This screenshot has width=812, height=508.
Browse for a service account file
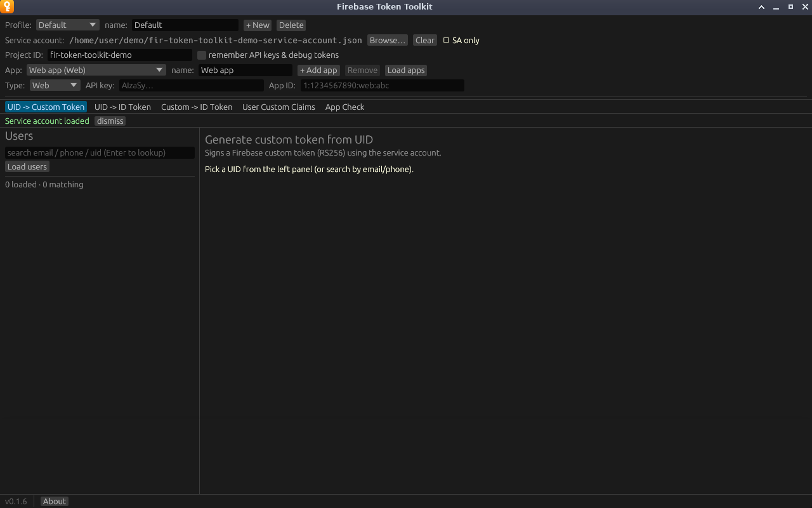click(387, 40)
